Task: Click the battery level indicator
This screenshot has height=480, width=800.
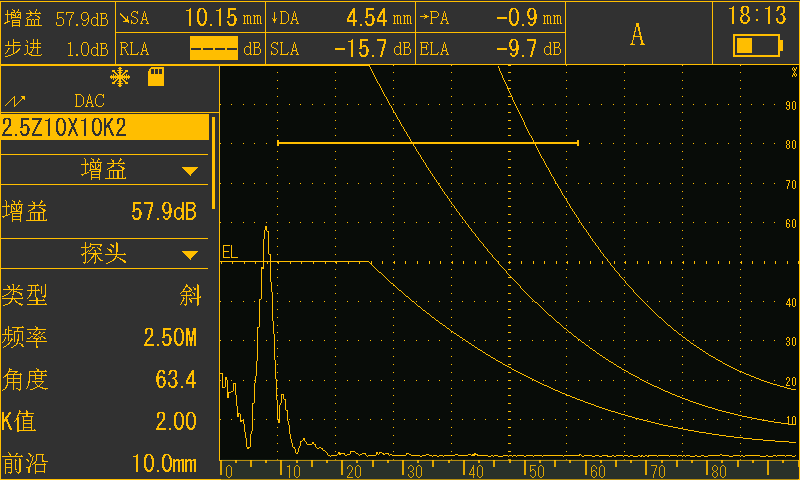Action: pos(758,45)
